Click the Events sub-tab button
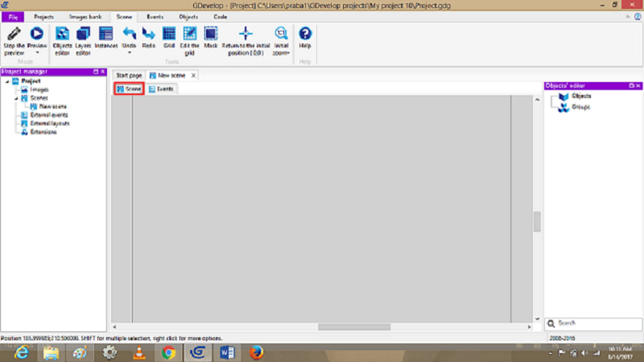The width and height of the screenshot is (644, 362). click(161, 89)
